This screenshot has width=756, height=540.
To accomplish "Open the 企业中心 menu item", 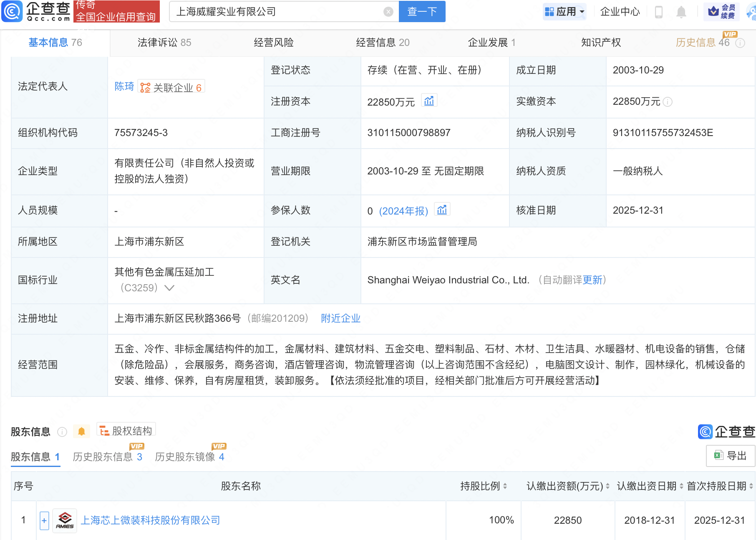I will coord(620,12).
